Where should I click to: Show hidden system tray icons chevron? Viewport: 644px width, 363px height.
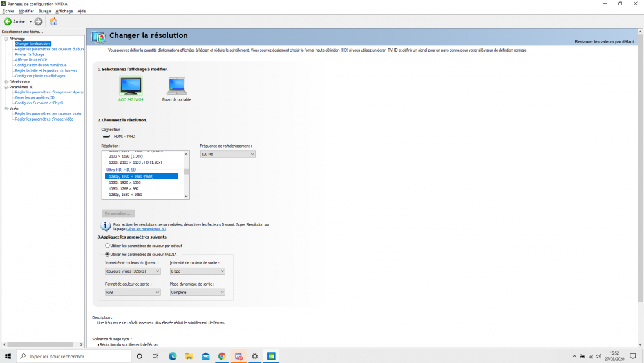pos(574,357)
